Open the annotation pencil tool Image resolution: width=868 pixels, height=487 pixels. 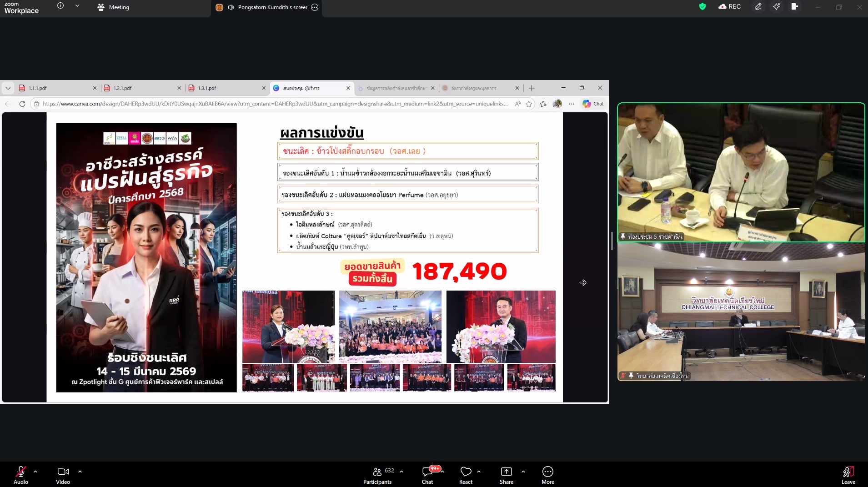tap(758, 7)
